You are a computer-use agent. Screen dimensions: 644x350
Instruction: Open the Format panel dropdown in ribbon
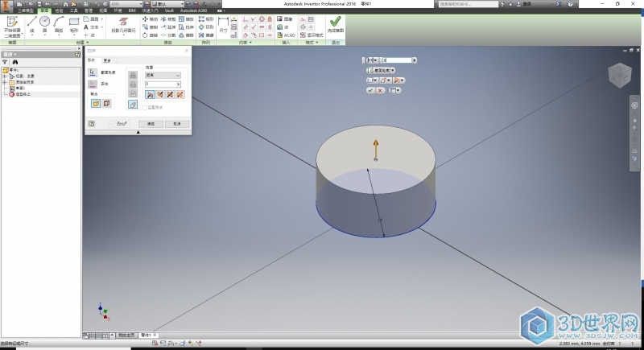point(312,43)
